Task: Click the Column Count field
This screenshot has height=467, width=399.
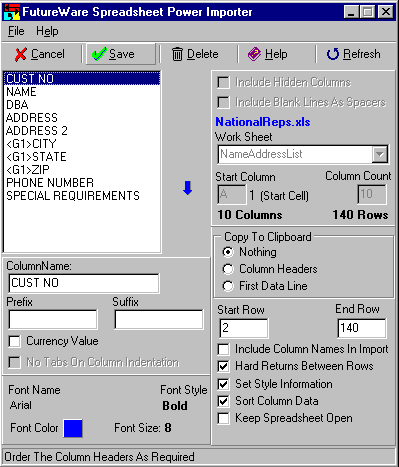Action: pos(372,194)
